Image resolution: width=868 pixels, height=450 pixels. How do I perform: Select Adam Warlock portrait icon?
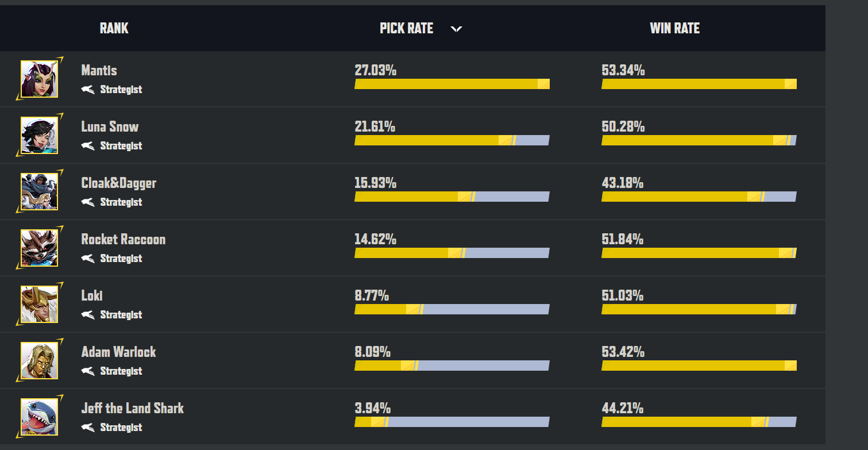coord(39,360)
